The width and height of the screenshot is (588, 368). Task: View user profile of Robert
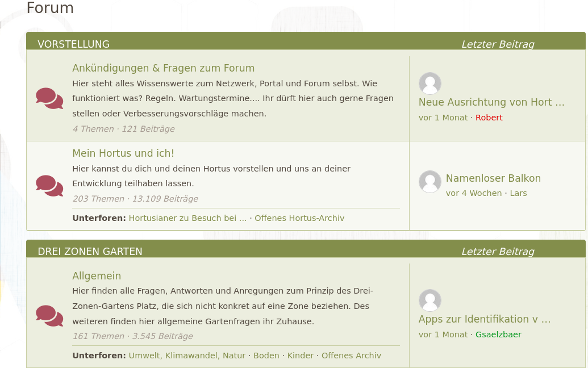coord(489,118)
